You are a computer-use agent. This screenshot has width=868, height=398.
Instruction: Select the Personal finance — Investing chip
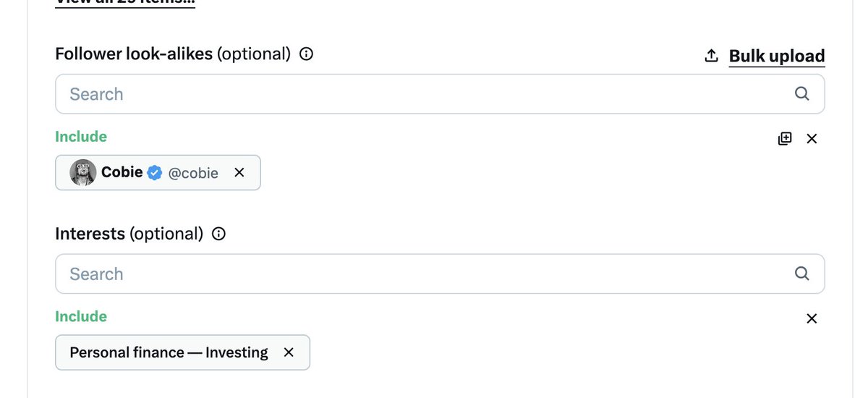click(169, 352)
